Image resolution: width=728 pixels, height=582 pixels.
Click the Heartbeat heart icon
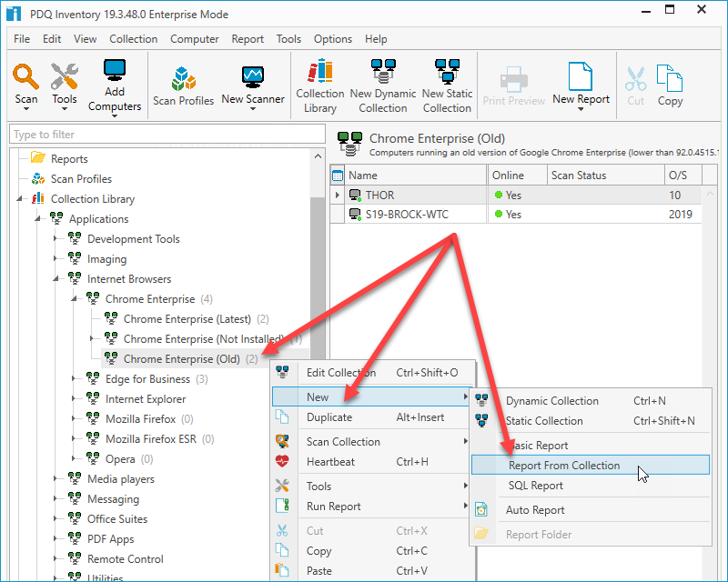pyautogui.click(x=282, y=461)
